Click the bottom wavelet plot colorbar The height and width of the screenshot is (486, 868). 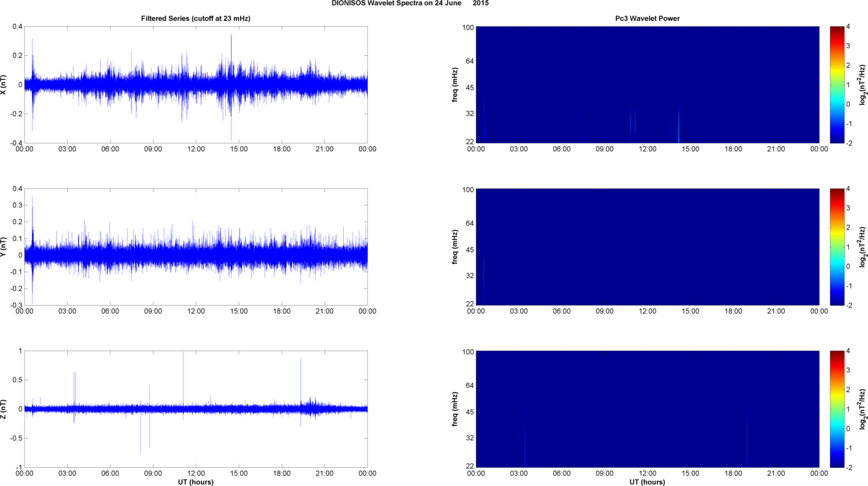point(837,409)
